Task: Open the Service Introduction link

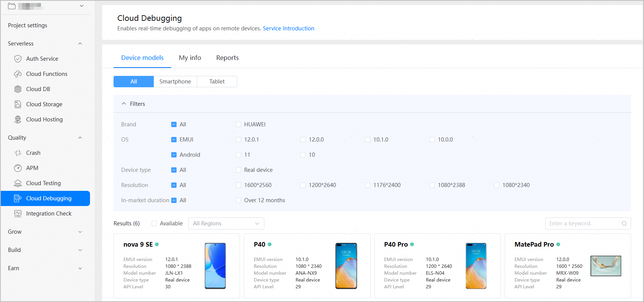Action: point(289,28)
